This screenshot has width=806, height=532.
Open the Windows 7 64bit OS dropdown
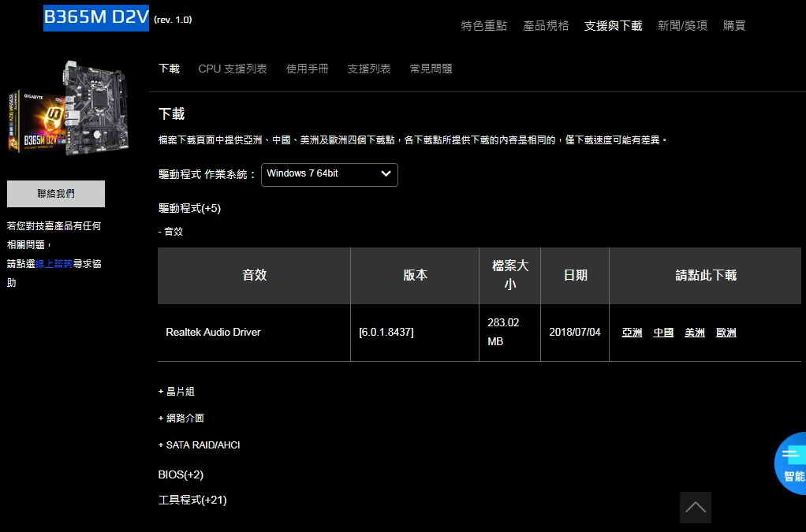tap(330, 175)
